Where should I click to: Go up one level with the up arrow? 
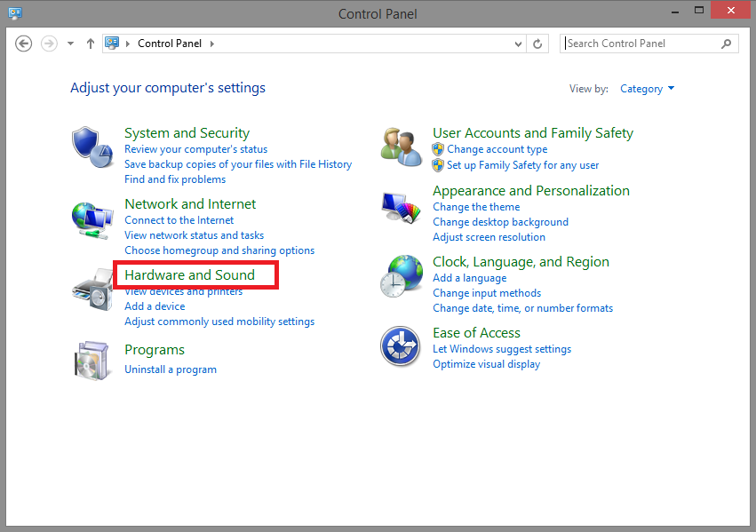90,44
